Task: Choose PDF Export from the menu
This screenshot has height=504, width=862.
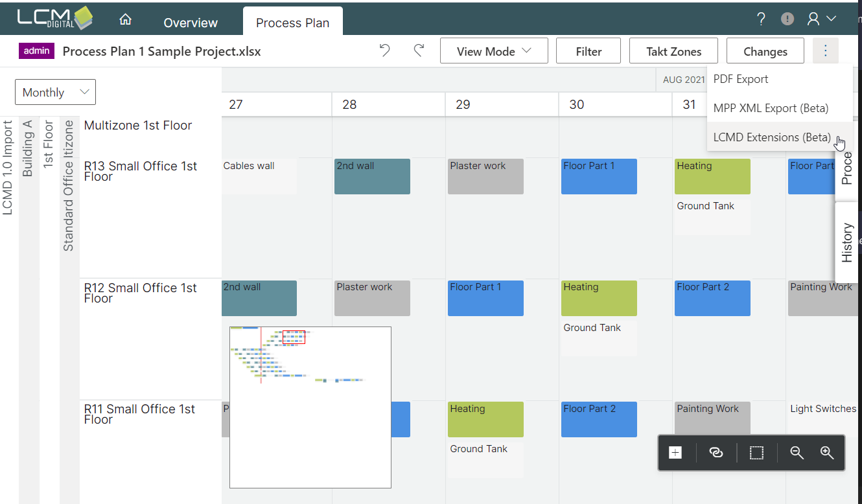Action: pyautogui.click(x=741, y=79)
